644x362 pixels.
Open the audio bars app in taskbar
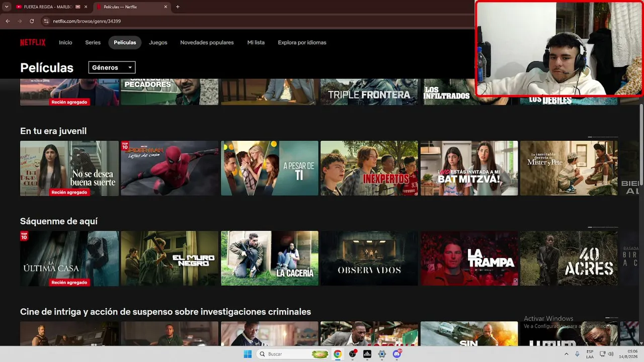367,354
